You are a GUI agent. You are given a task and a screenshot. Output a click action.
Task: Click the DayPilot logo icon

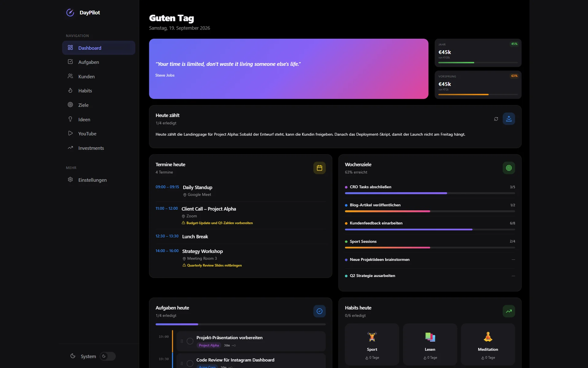coord(70,13)
